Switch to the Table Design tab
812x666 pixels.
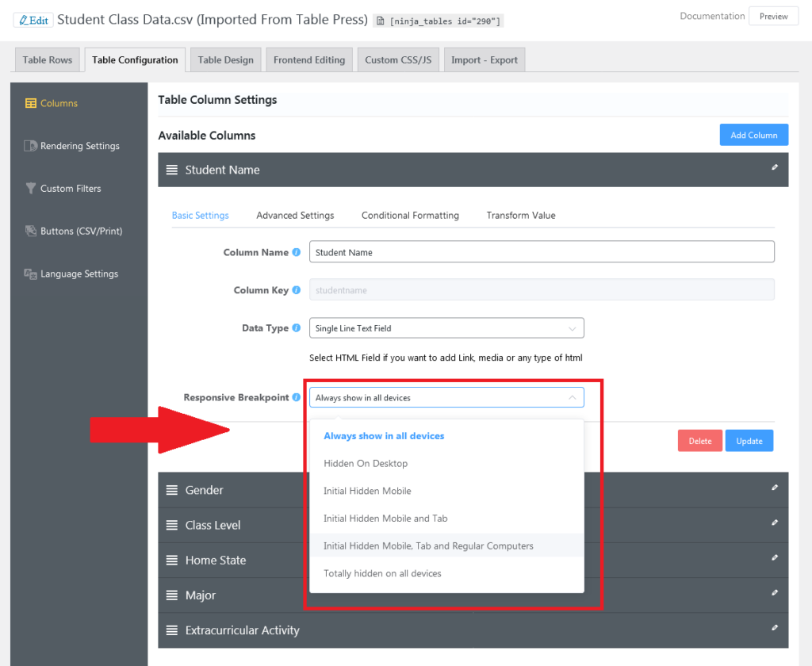[x=225, y=59]
